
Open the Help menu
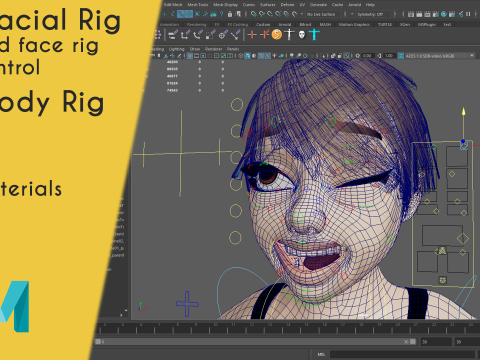(x=370, y=5)
